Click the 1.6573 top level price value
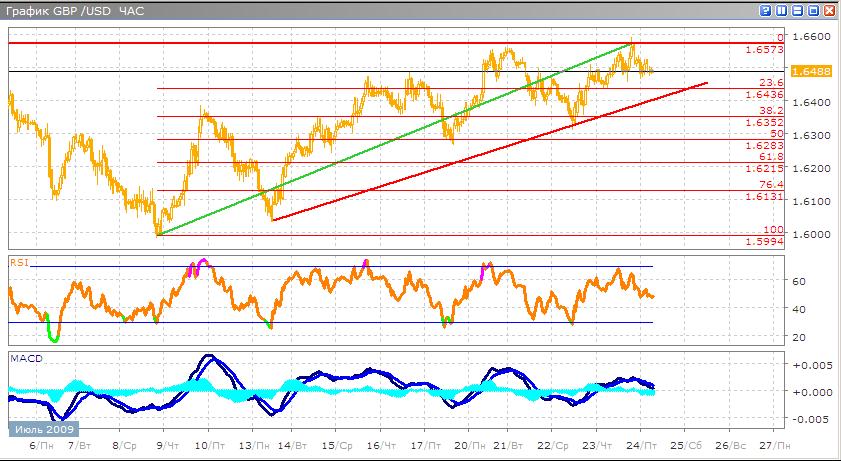This screenshot has width=841, height=461. 763,49
